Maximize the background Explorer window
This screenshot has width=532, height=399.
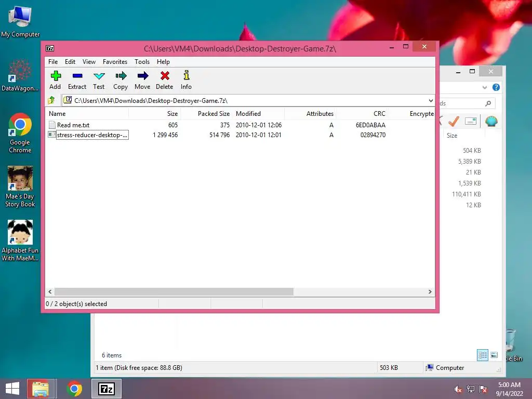coord(472,71)
